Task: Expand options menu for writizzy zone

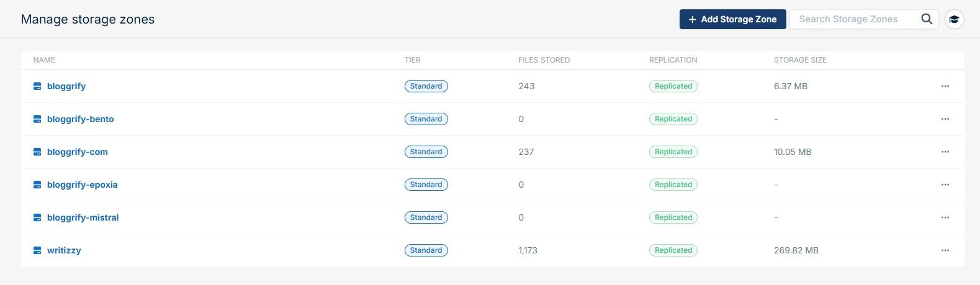Action: (x=945, y=250)
